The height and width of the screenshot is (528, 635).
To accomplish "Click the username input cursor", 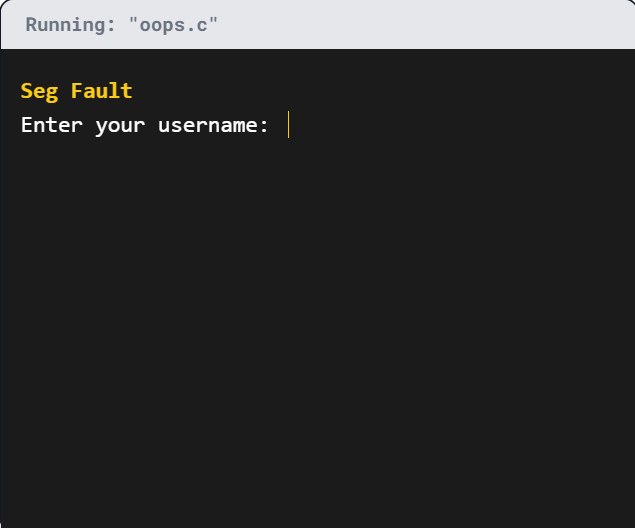I will (288, 125).
